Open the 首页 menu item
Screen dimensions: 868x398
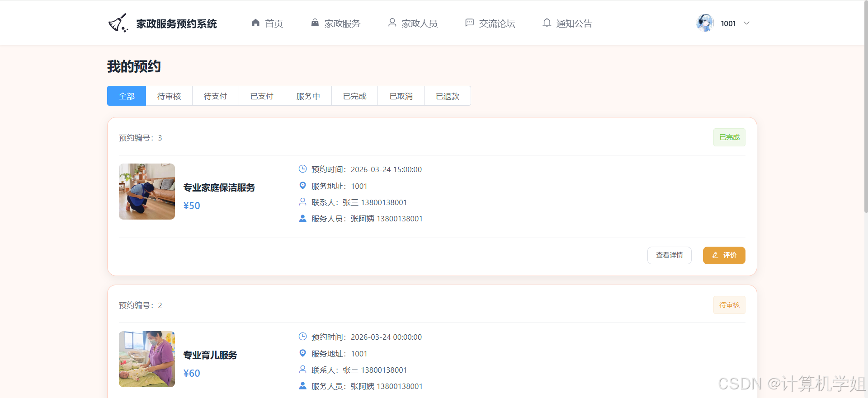point(267,23)
